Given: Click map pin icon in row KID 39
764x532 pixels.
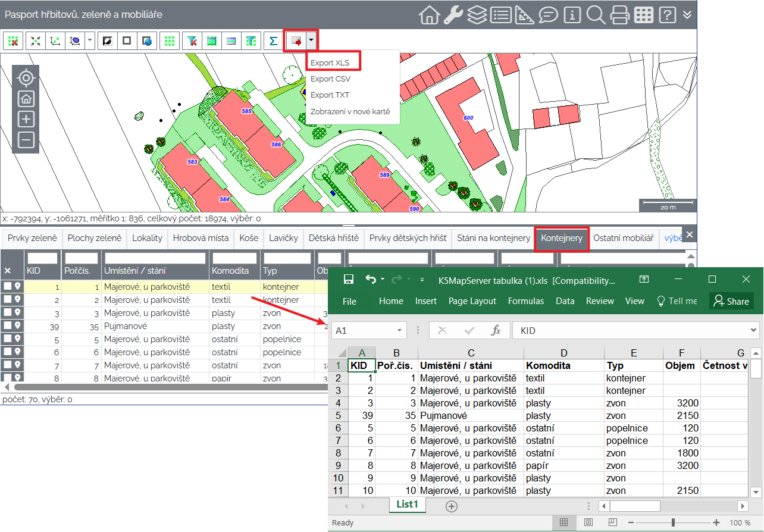Looking at the screenshot, I should pyautogui.click(x=17, y=326).
